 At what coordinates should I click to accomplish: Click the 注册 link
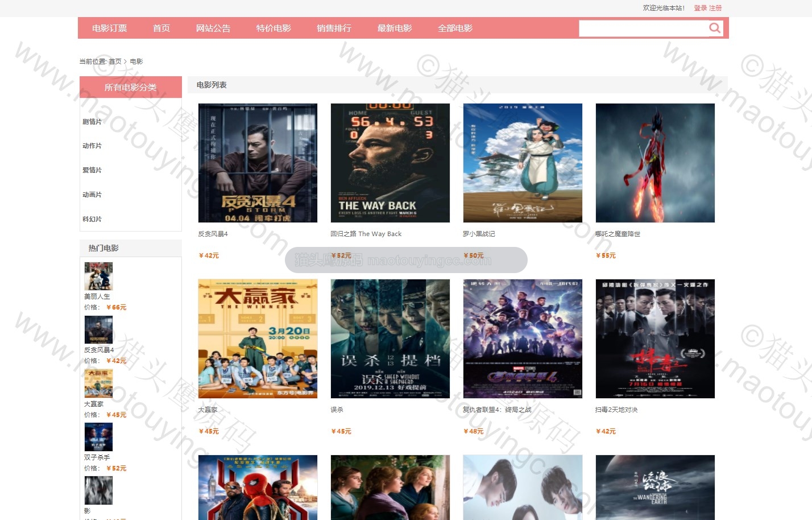point(715,8)
